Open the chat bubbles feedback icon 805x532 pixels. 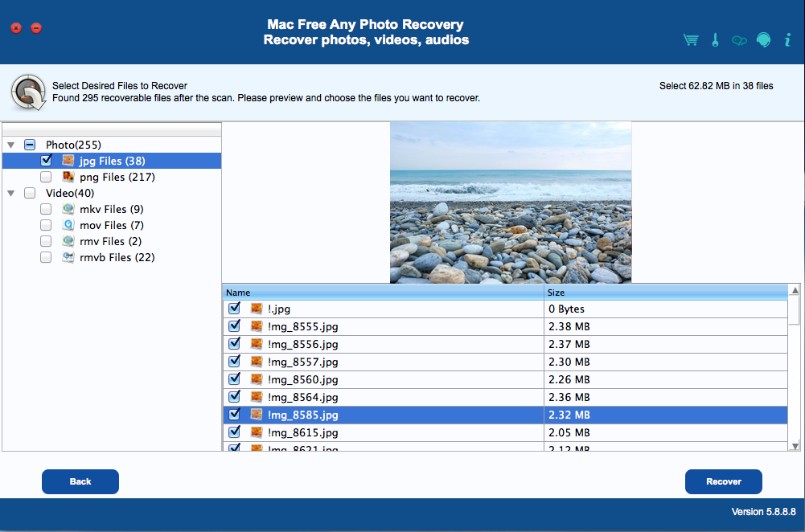pos(739,41)
